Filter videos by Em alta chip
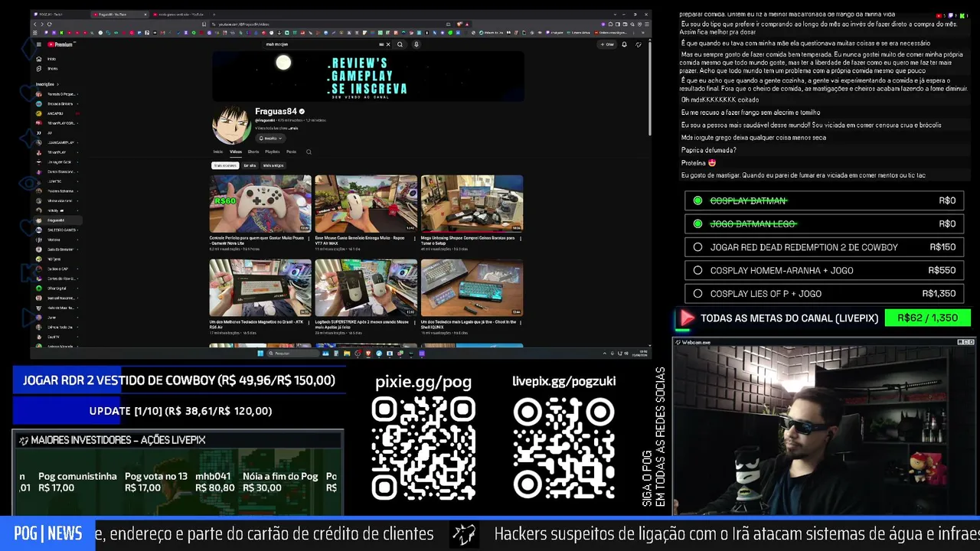Viewport: 980px width, 551px height. tap(250, 165)
